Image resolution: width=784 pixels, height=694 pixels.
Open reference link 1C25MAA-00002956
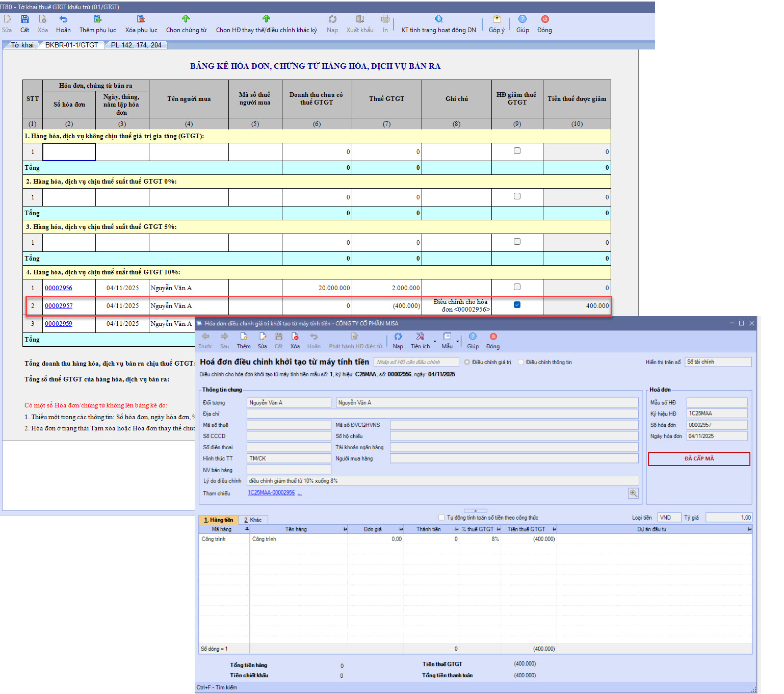click(x=271, y=493)
